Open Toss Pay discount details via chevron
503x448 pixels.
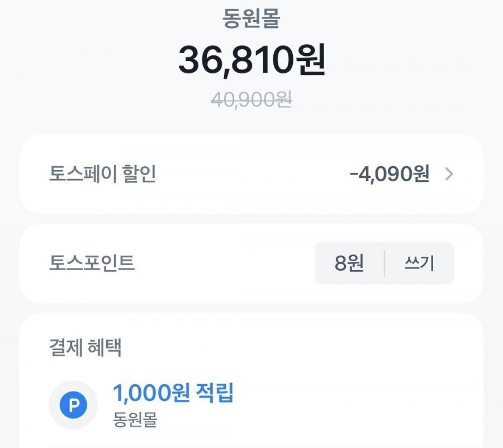point(449,175)
